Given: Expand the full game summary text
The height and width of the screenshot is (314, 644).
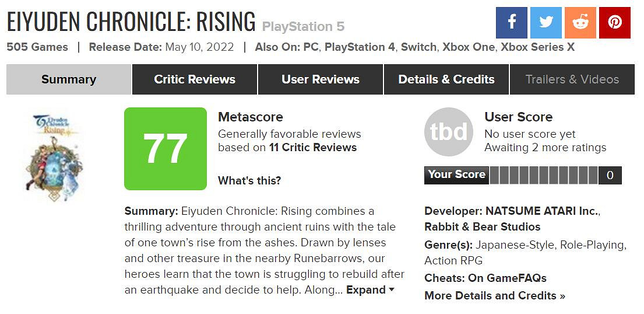Looking at the screenshot, I should tap(371, 290).
